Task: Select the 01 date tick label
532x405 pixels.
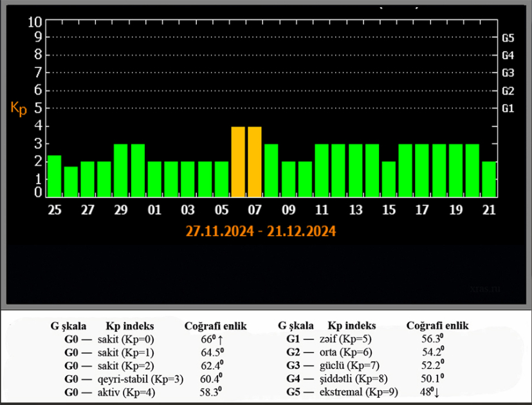Action: (x=154, y=210)
